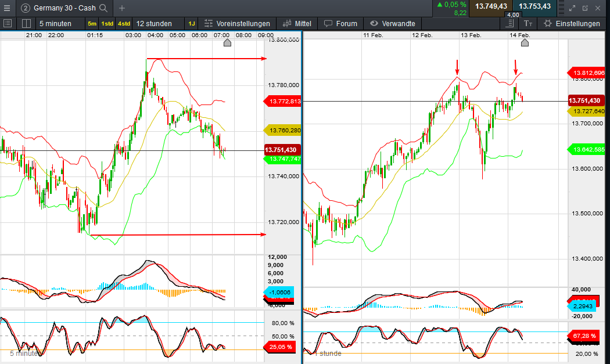
Task: Click the search magnifier beside Germany 30 - Cash
Action: click(x=103, y=8)
